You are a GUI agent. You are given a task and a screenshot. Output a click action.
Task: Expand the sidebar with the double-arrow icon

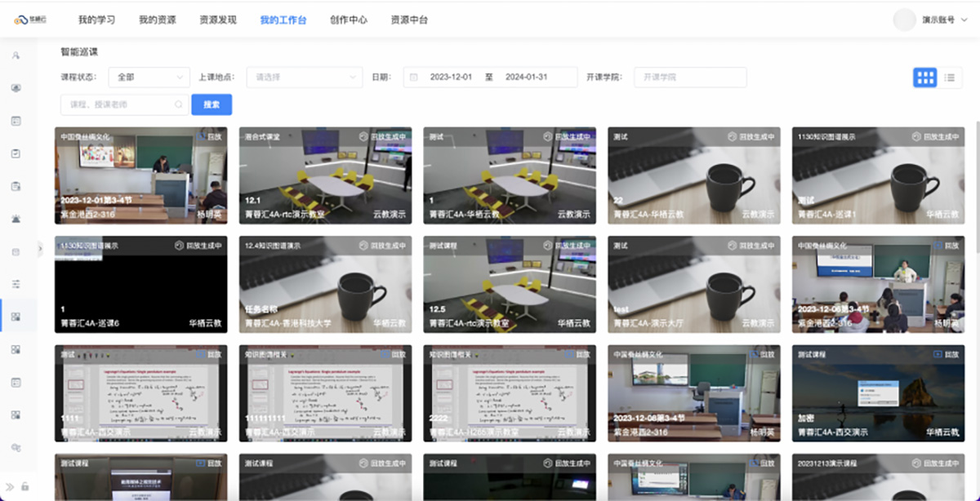[11, 486]
